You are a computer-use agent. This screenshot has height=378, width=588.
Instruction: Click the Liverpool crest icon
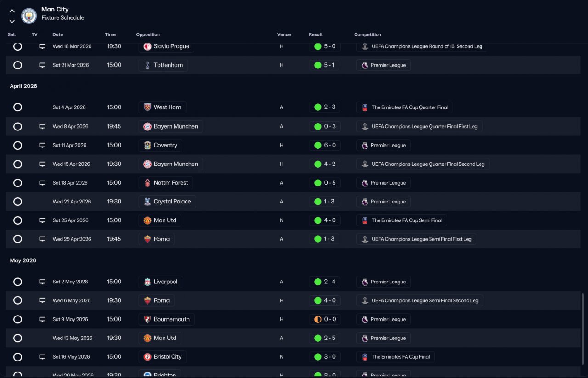click(x=147, y=282)
